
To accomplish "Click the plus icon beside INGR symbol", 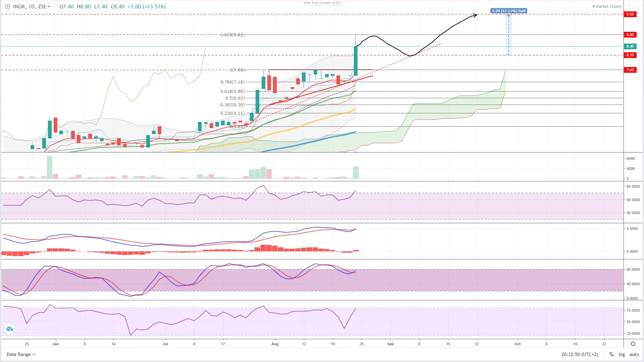I will [x=7, y=6].
